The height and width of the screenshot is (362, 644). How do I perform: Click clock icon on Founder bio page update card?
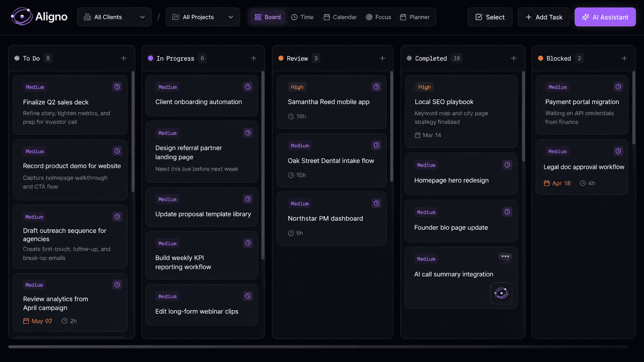pos(508,212)
